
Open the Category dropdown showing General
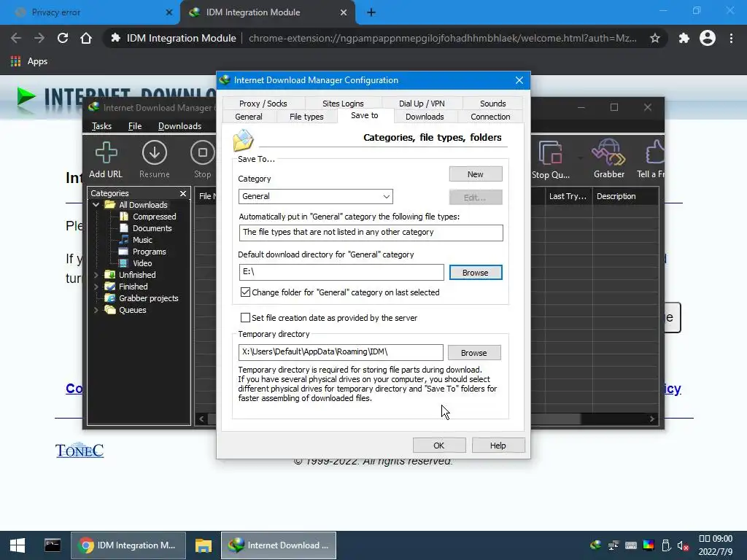315,196
